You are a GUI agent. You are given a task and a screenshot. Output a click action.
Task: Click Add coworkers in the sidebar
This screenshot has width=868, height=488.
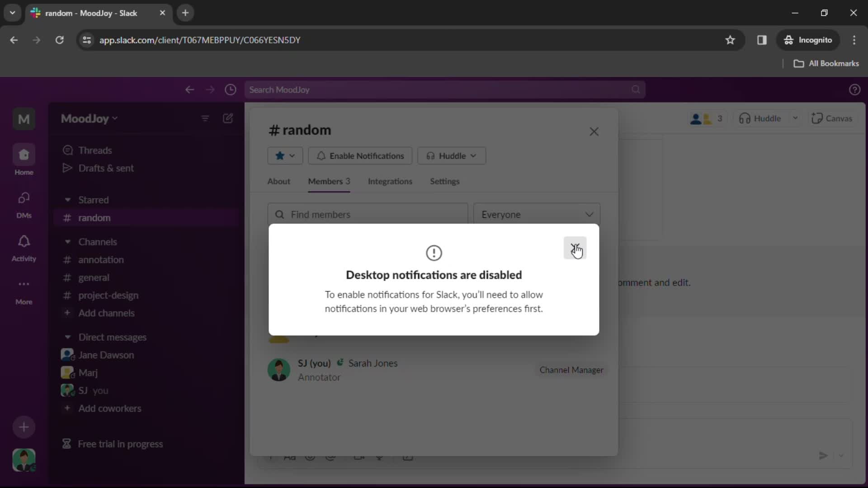tap(110, 408)
